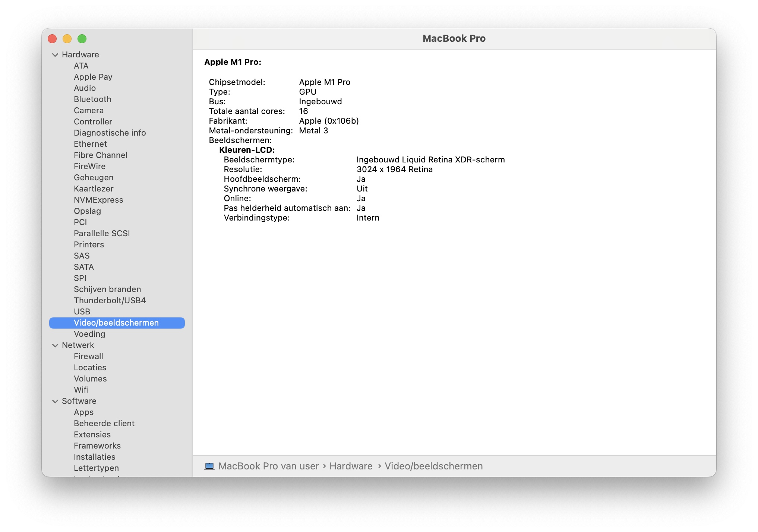Open the Audio hardware entry
This screenshot has height=532, width=758.
pos(85,88)
